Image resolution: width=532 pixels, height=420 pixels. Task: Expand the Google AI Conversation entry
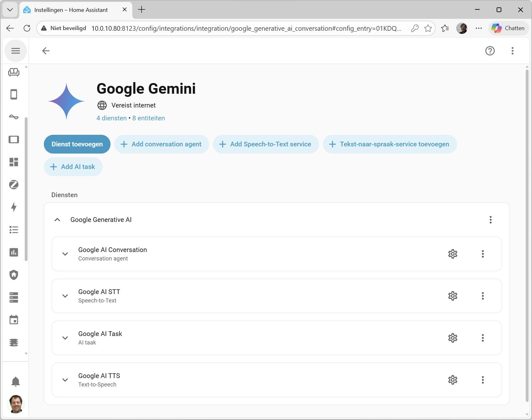65,254
